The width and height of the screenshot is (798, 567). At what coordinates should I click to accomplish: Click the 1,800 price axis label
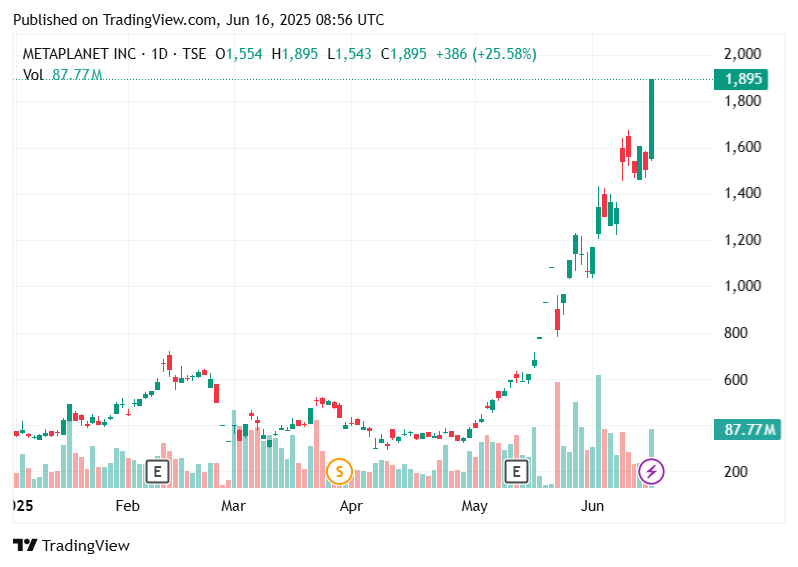click(743, 101)
